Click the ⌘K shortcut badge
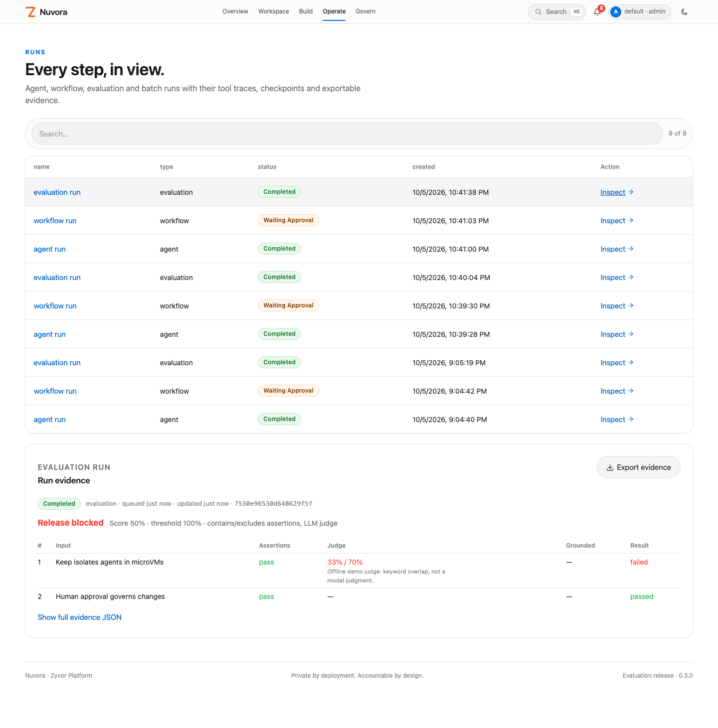The height and width of the screenshot is (728, 718). click(576, 12)
